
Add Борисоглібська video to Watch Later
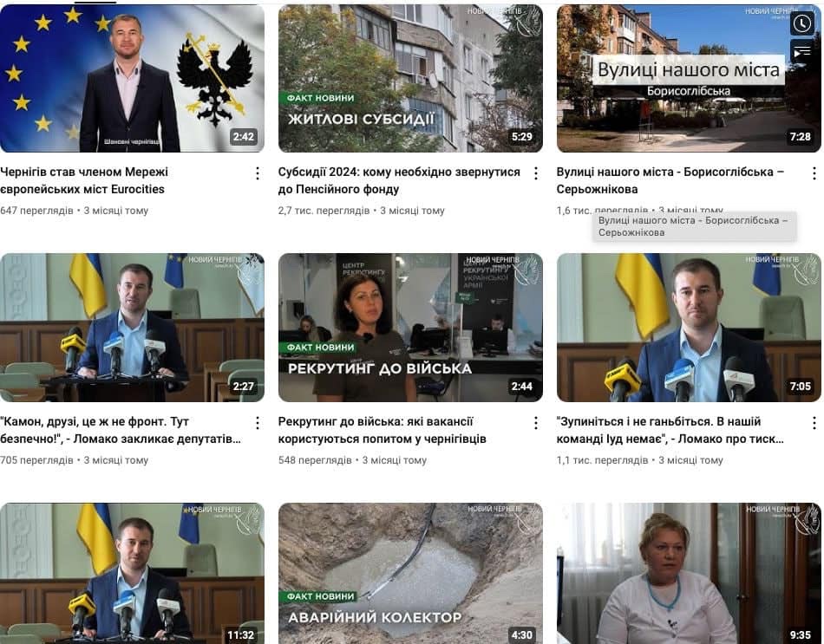pos(802,23)
